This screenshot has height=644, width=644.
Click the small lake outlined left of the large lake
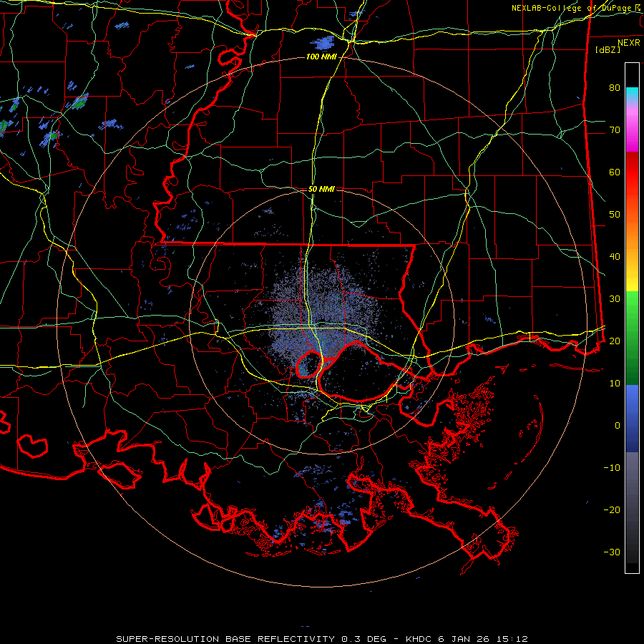pos(308,364)
